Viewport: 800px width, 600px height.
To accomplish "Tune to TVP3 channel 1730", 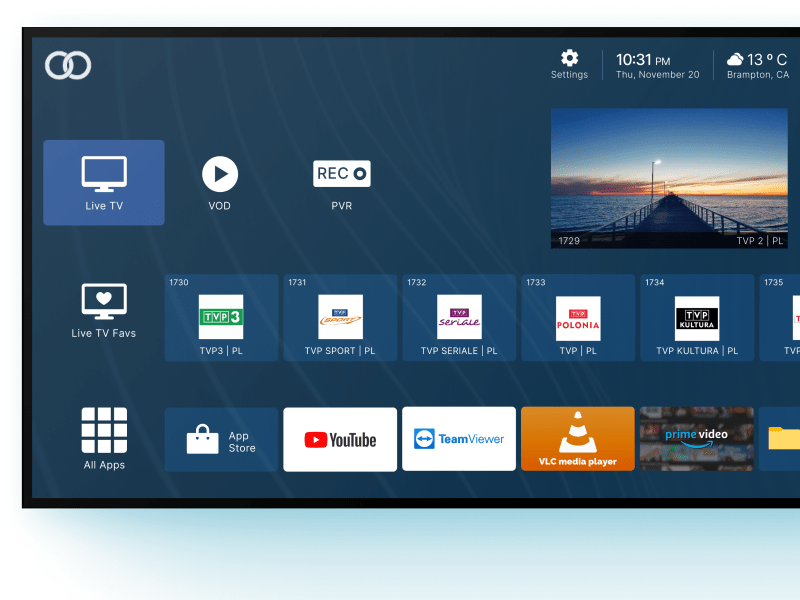I will (x=221, y=318).
